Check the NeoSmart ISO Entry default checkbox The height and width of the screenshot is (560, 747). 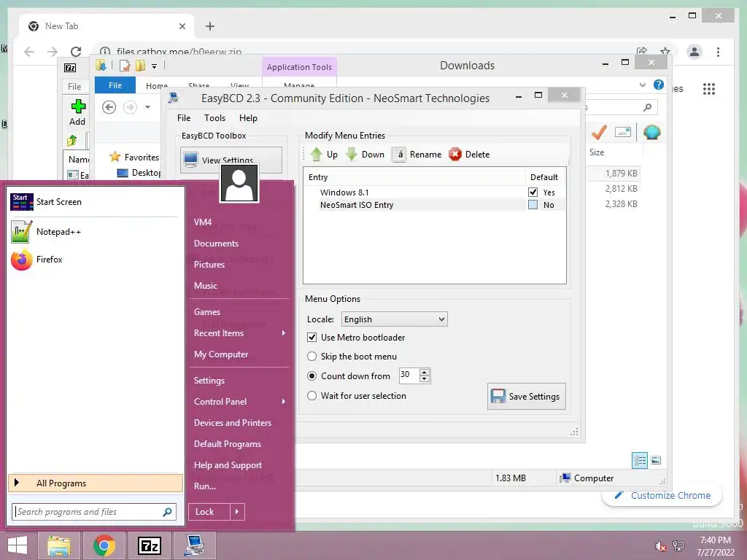tap(533, 205)
